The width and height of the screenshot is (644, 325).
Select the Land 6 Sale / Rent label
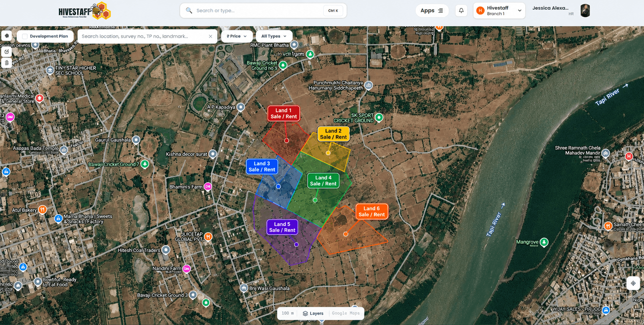tap(372, 212)
